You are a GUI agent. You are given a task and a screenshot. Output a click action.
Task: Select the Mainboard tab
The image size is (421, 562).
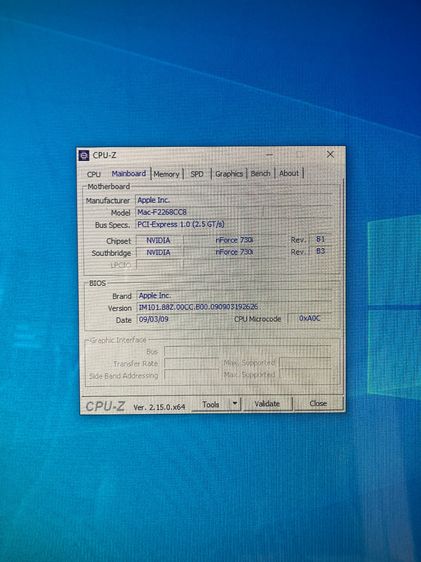(129, 173)
